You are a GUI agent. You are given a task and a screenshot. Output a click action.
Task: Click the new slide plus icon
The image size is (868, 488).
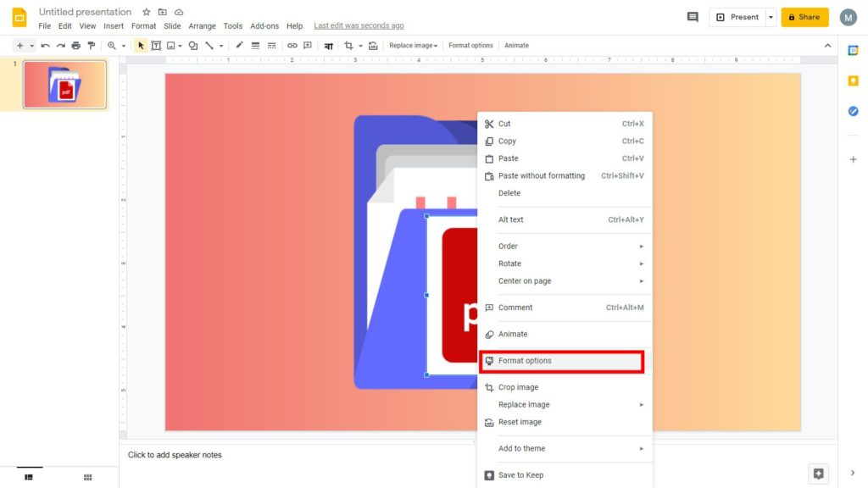[x=20, y=46]
